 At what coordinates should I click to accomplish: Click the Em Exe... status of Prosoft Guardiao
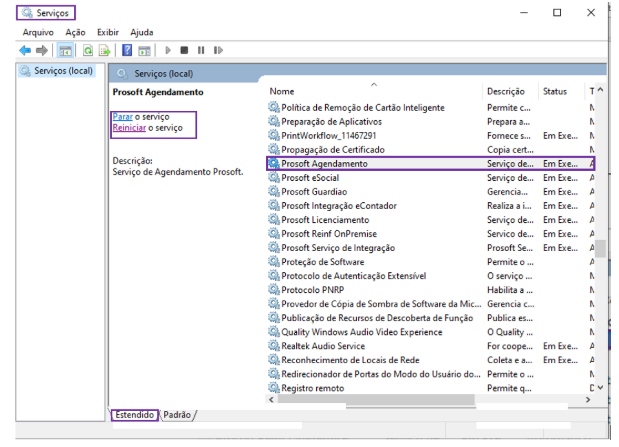pos(560,192)
